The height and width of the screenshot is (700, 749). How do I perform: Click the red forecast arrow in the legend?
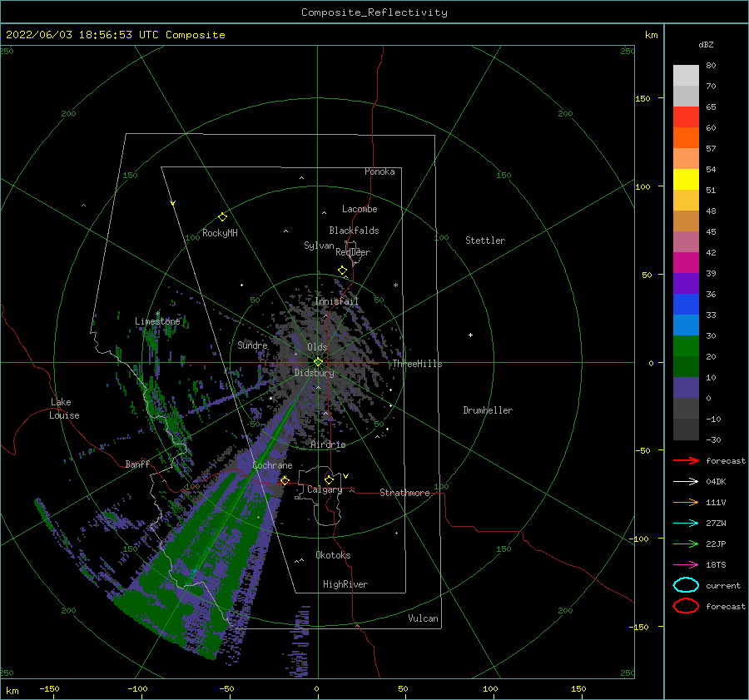click(x=686, y=460)
